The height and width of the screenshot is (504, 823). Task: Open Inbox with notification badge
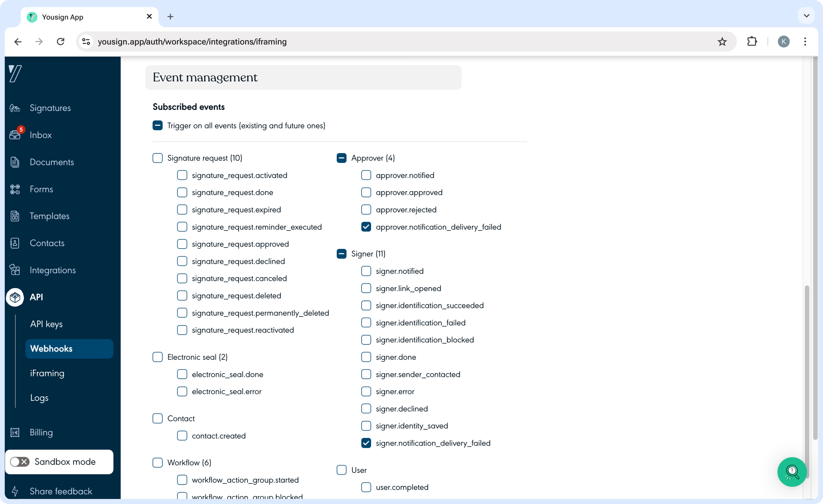(15, 134)
